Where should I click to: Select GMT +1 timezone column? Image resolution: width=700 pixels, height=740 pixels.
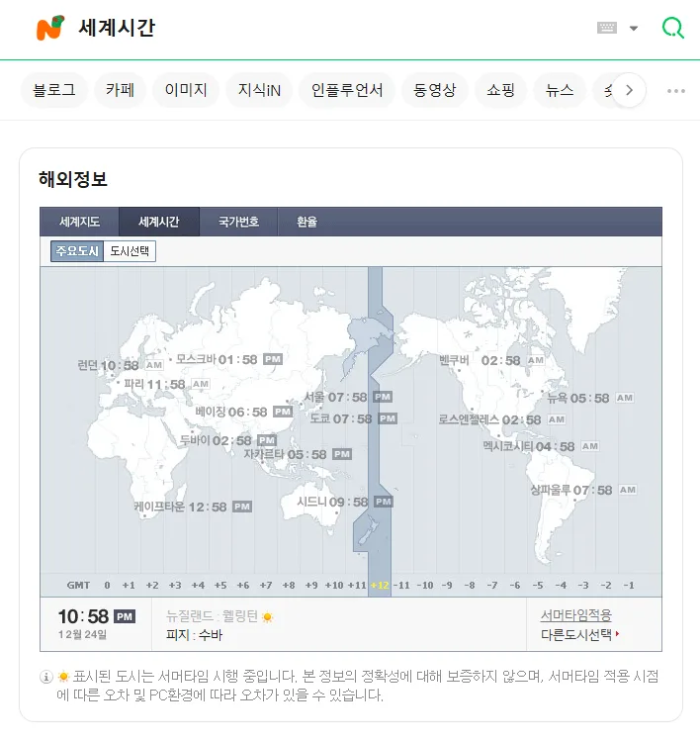(129, 586)
